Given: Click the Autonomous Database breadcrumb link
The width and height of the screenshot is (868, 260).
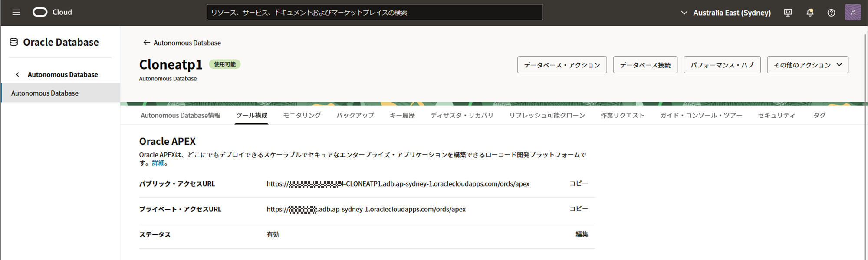Looking at the screenshot, I should tap(187, 43).
